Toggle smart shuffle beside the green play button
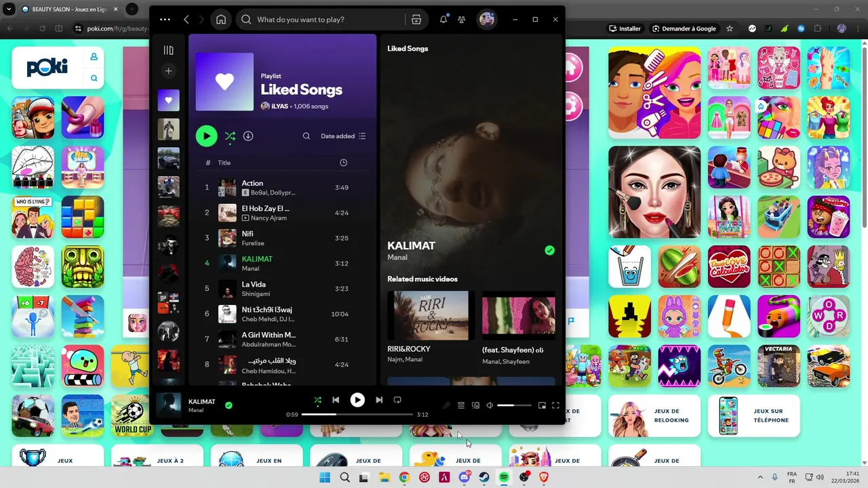 coord(231,136)
